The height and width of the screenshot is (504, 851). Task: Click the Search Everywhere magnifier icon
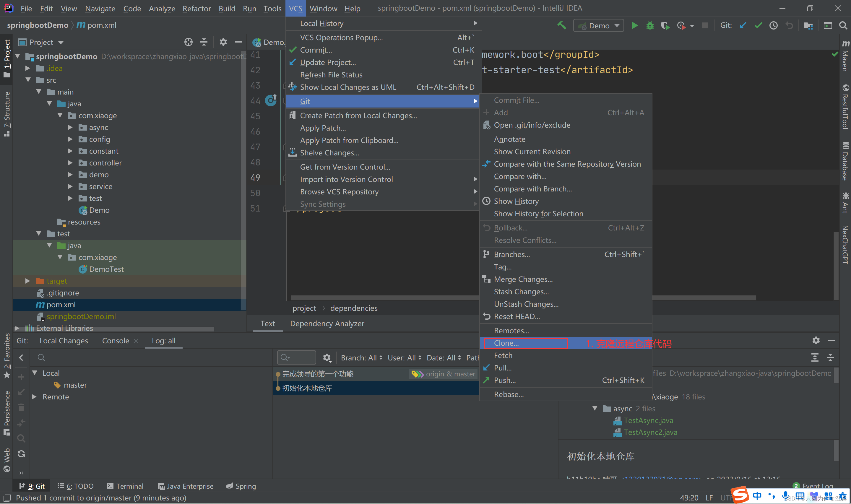point(843,25)
